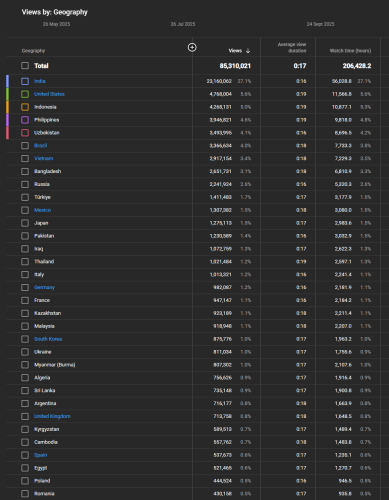The image size is (389, 500).
Task: Open the United States geography link
Action: (x=49, y=94)
